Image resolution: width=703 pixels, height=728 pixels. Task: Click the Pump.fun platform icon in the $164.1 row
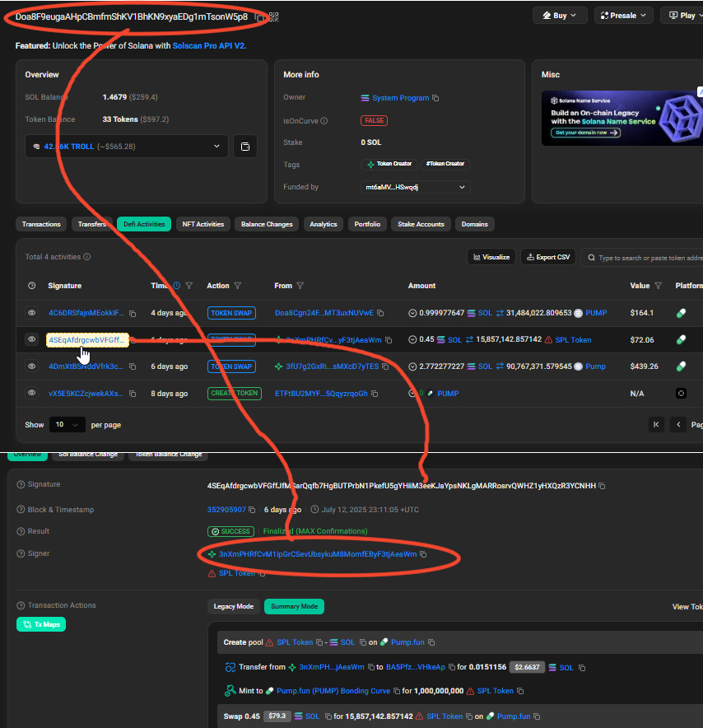pyautogui.click(x=681, y=314)
